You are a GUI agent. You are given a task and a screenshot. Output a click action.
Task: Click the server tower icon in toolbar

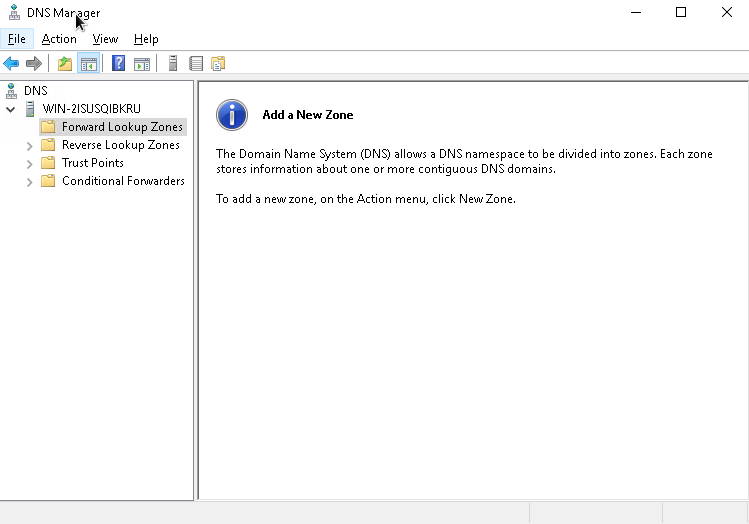tap(173, 64)
